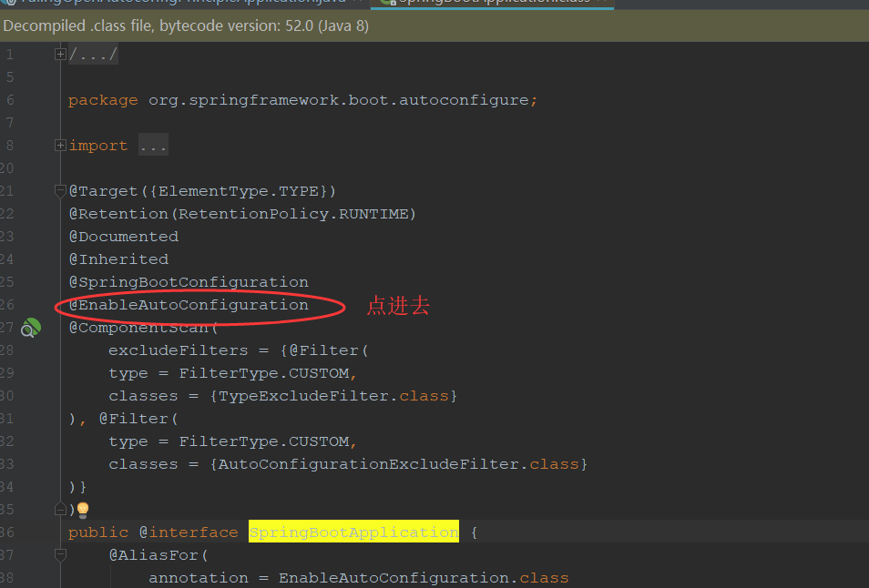The width and height of the screenshot is (869, 588).
Task: Click the folded import ellipsis
Action: click(153, 146)
